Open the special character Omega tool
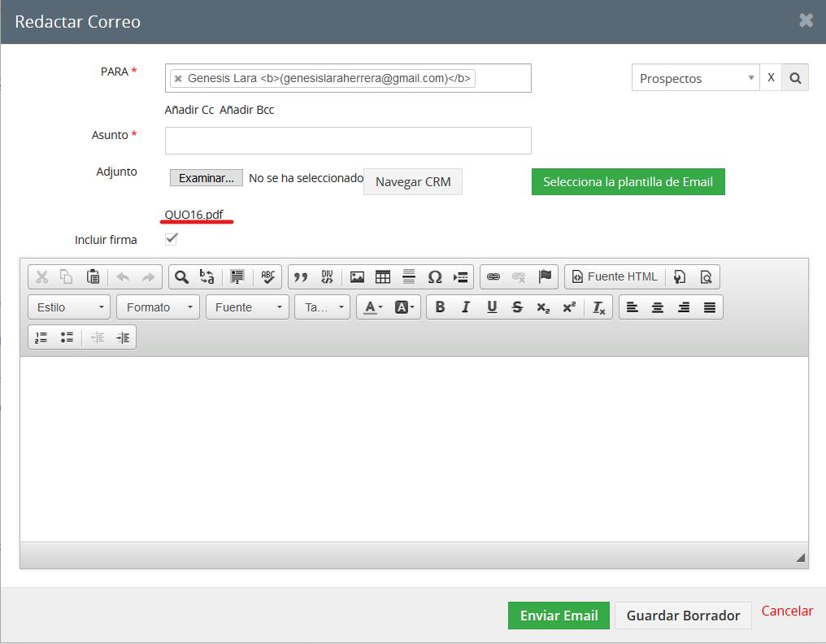 click(x=435, y=277)
